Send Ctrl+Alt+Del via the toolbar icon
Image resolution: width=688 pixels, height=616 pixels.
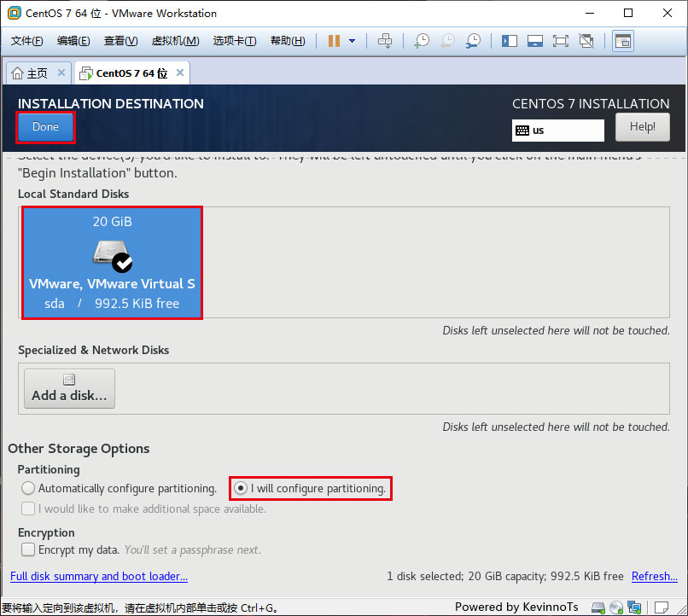coord(385,41)
